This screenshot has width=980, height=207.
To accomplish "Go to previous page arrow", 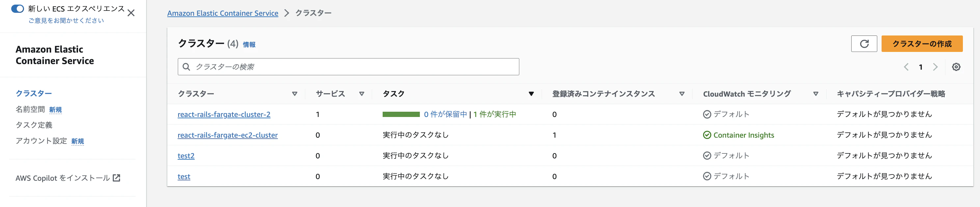I will tap(906, 67).
